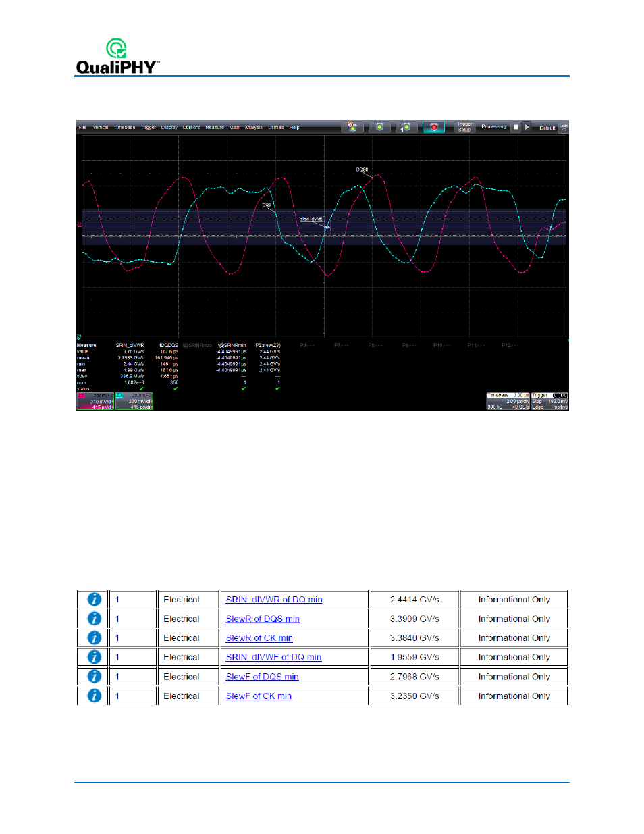Click the red Stop trigger icon
Screen dimensions: 644x834
pos(433,127)
